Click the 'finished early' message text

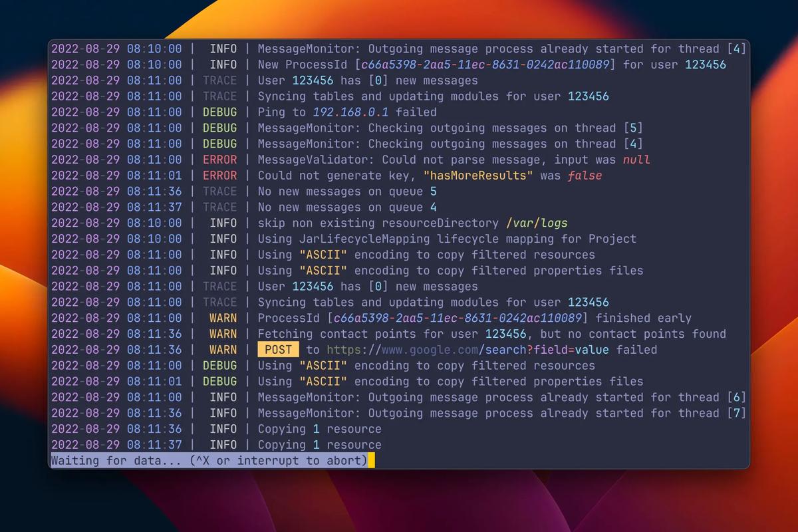(643, 318)
